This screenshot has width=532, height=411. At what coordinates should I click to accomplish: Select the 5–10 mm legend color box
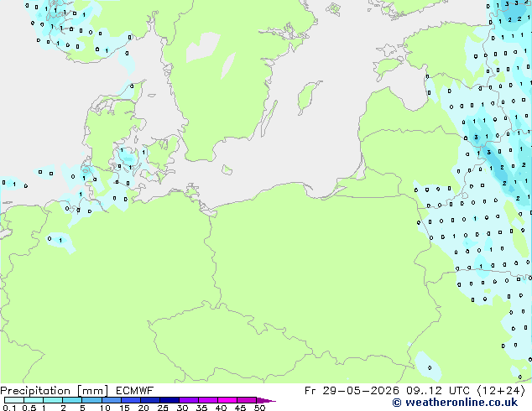(91, 400)
